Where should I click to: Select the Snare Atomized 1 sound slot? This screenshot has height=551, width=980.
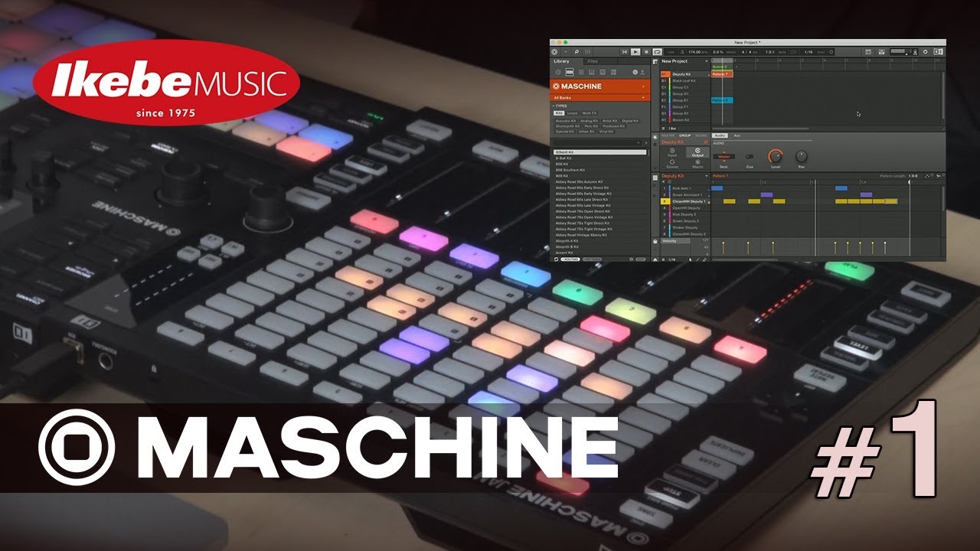(685, 194)
